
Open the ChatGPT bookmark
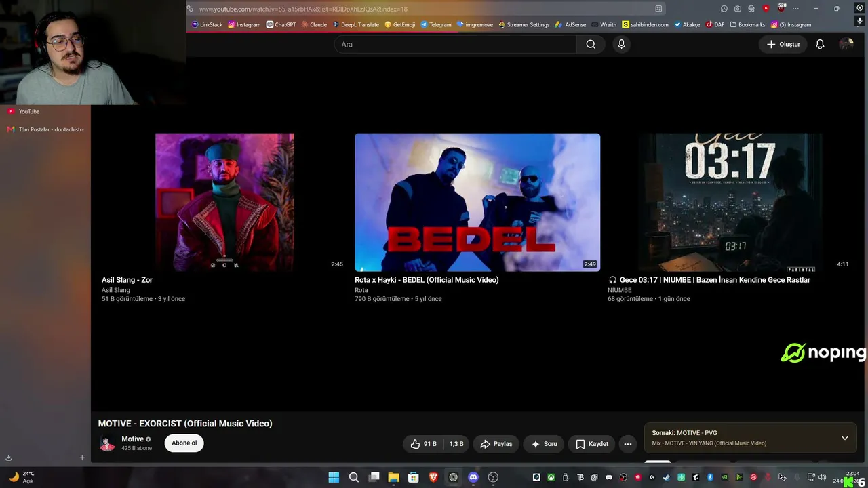(281, 25)
